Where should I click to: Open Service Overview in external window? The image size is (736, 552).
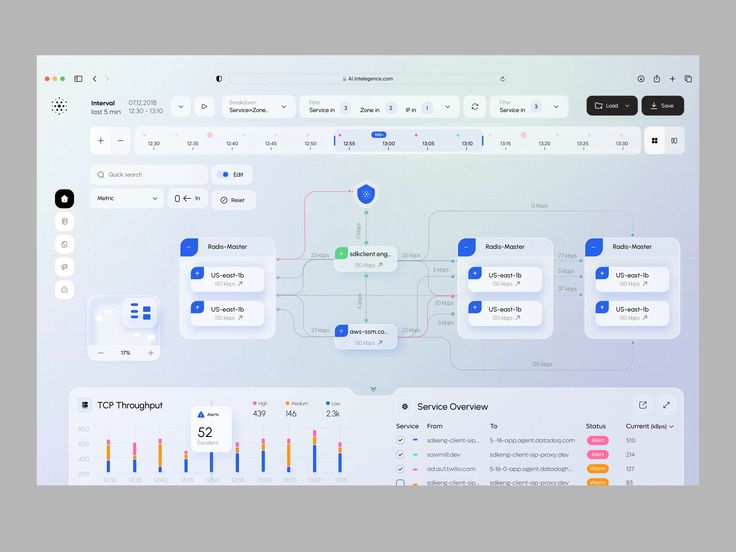[643, 405]
